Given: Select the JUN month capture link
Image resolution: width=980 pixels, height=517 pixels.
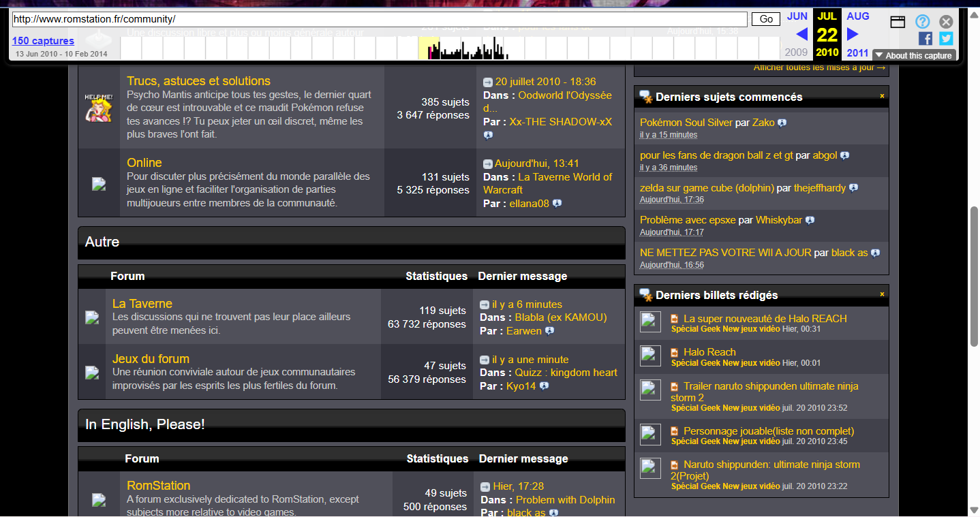Looking at the screenshot, I should point(797,16).
